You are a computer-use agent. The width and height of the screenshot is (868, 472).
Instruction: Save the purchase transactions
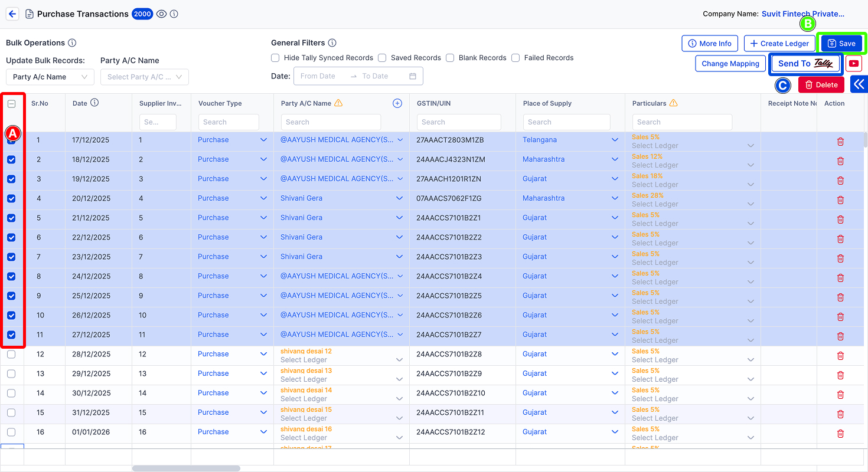(x=841, y=44)
